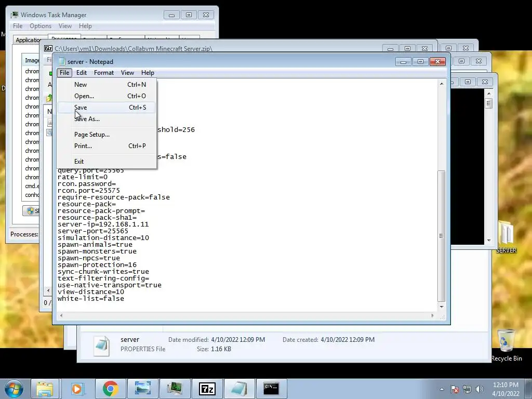
Task: Click the taskbar clock 12:10 PM
Action: pos(506,385)
